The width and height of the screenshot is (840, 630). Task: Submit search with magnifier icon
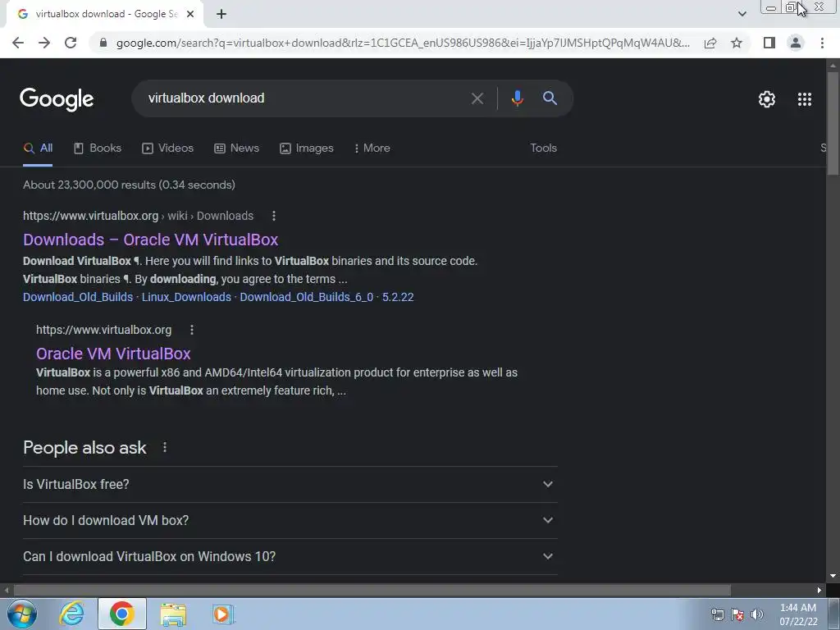click(550, 98)
